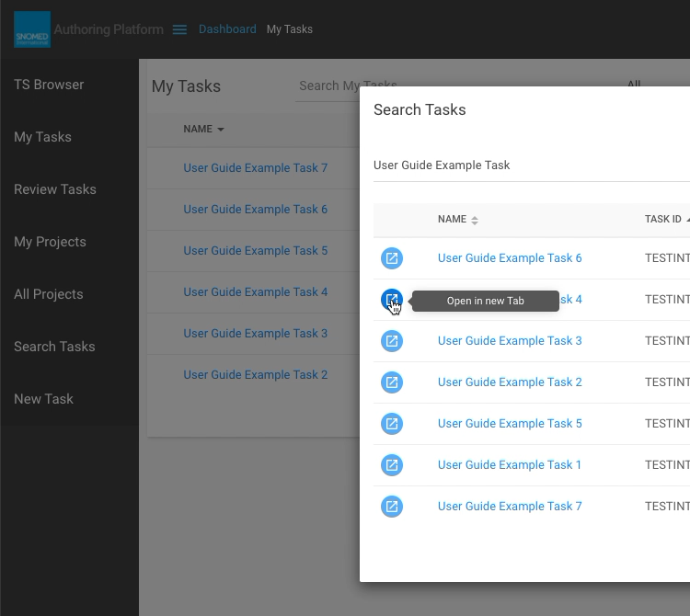
Task: Open Task 1 in new tab icon
Action: click(392, 464)
